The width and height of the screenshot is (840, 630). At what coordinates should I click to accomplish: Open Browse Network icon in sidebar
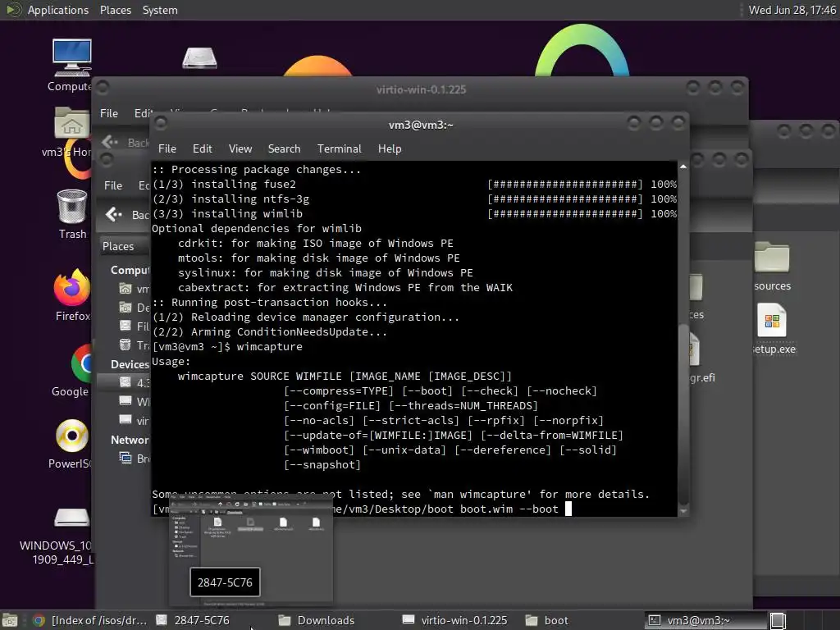tap(125, 458)
